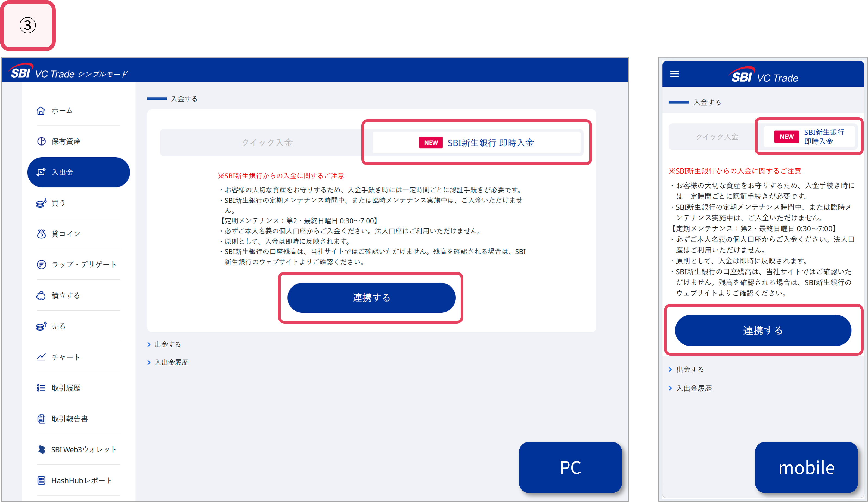The height and width of the screenshot is (502, 868).
Task: Click the 貸コイン money bag icon
Action: 41,234
